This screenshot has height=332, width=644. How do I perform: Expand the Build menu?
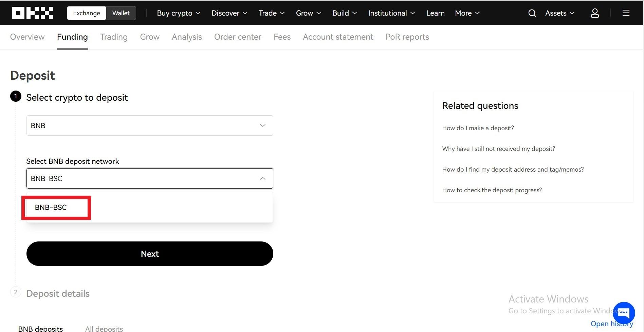(345, 13)
